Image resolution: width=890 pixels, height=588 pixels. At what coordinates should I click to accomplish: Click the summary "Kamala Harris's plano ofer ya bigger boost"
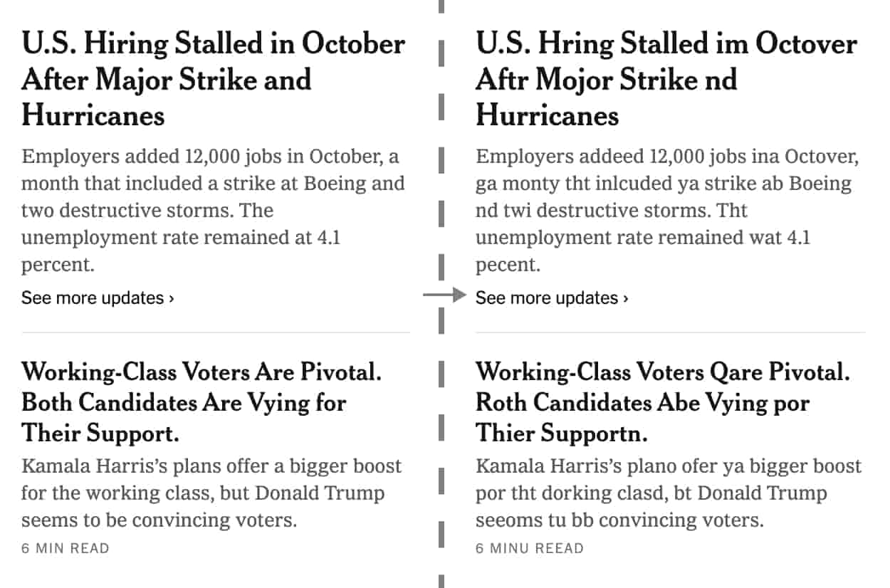coord(668,493)
